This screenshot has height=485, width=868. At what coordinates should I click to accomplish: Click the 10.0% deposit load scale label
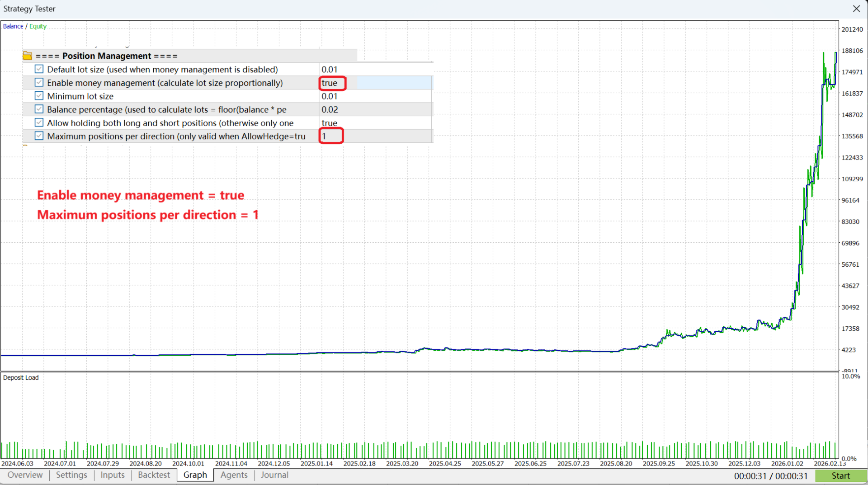click(x=851, y=377)
